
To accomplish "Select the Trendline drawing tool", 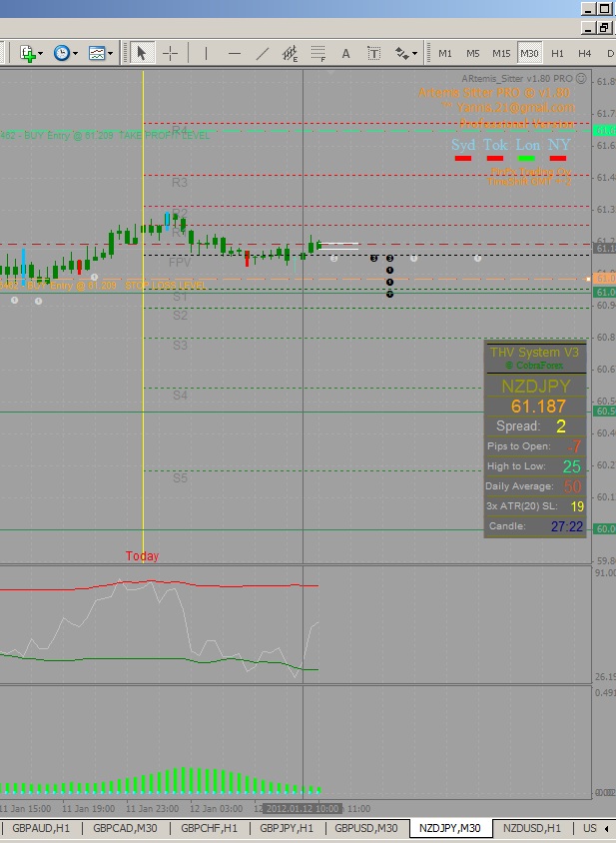I will point(263,53).
